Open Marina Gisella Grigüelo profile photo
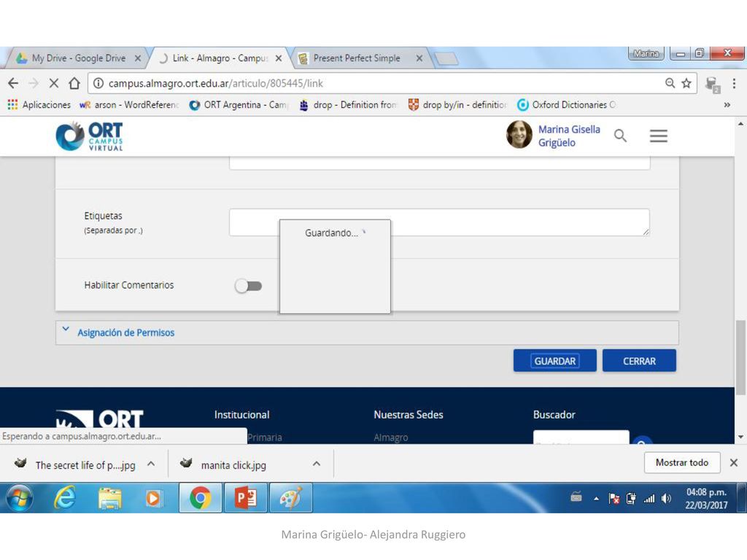Image resolution: width=747 pixels, height=560 pixels. coord(519,134)
